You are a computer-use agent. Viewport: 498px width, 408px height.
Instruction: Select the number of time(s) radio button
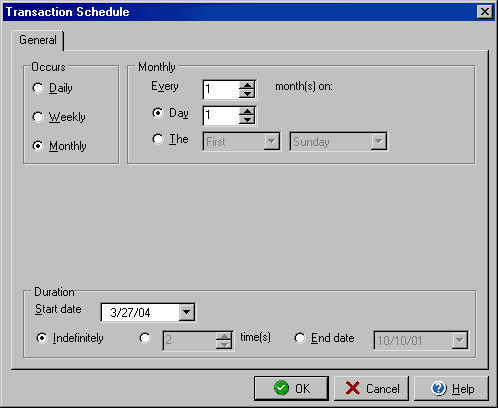pos(145,338)
